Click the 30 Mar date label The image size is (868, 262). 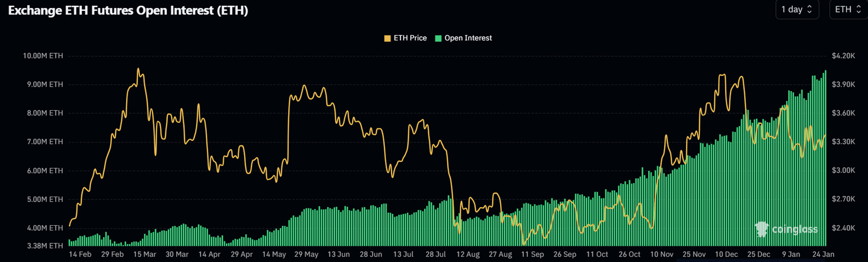(x=177, y=255)
